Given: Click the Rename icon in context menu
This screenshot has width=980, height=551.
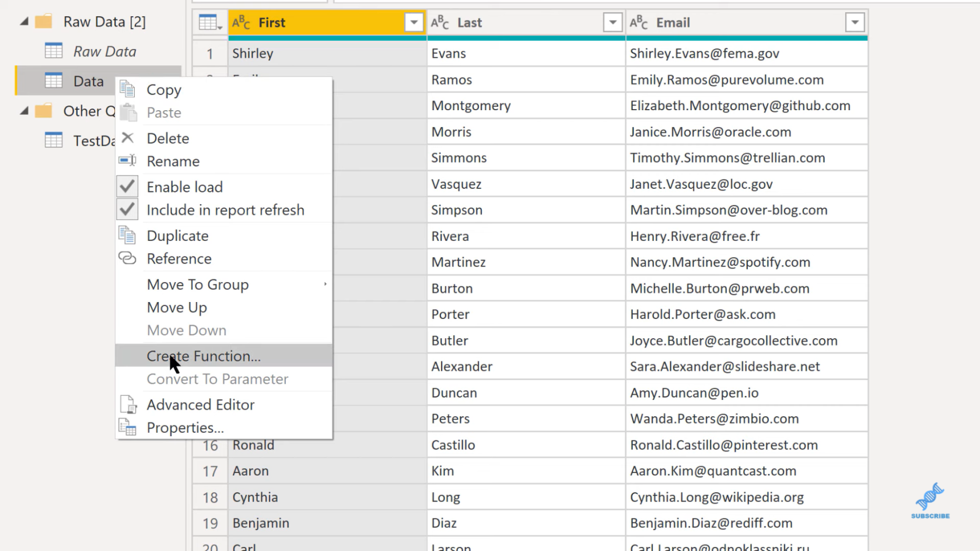Looking at the screenshot, I should coord(127,160).
